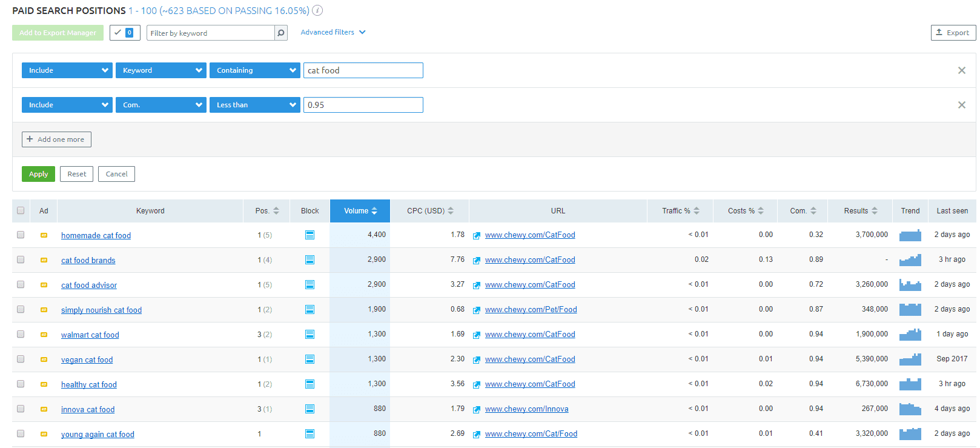Show the ad for cat food brands

(x=44, y=259)
